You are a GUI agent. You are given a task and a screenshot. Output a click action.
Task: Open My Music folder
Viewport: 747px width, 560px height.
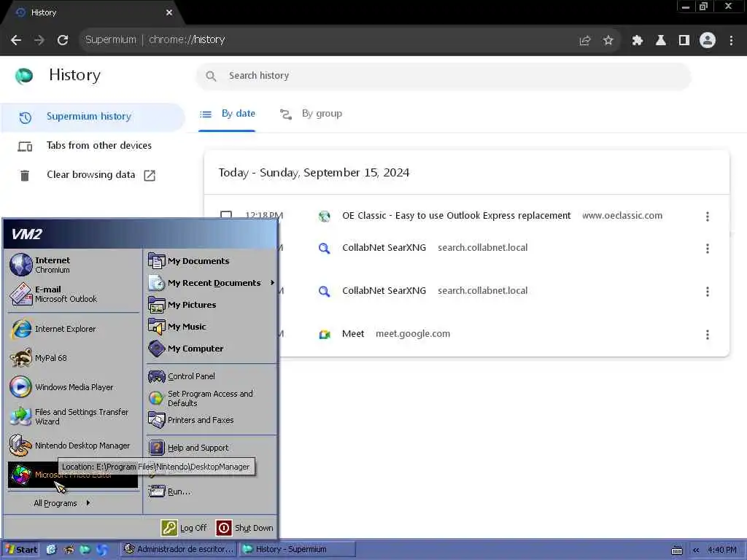(x=211, y=327)
